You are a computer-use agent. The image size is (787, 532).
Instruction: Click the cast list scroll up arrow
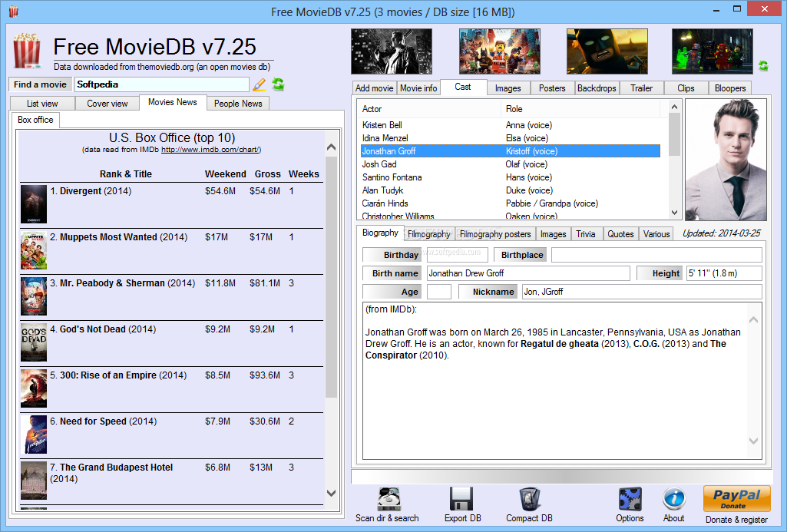tap(675, 107)
